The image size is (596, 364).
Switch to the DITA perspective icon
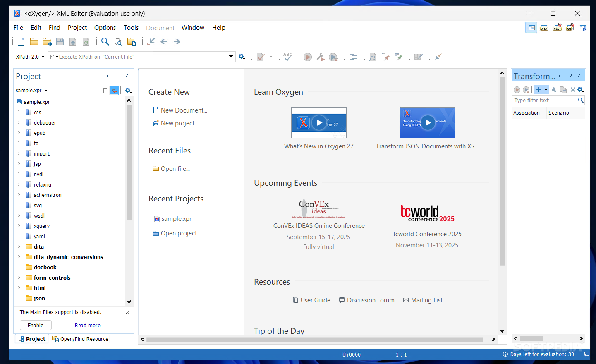(x=544, y=28)
